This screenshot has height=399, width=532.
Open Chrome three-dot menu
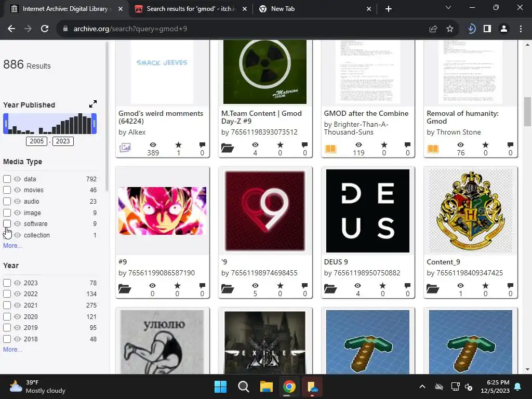521,29
